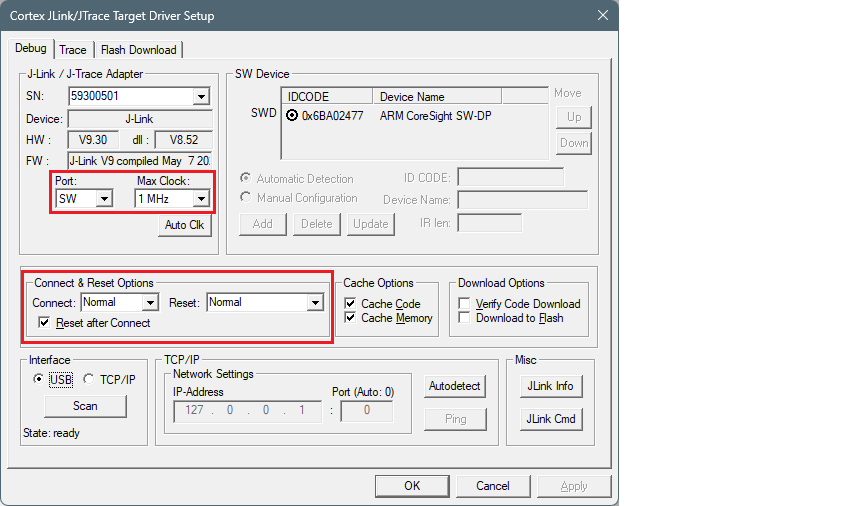
Task: Check the Download to Flash option
Action: (465, 318)
